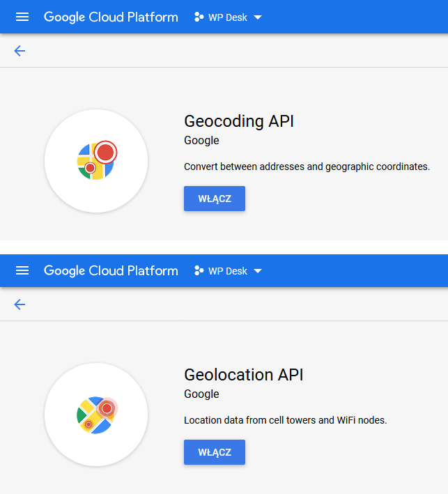Expand the lower WP Desk dropdown arrow
This screenshot has width=448, height=494.
pyautogui.click(x=258, y=271)
